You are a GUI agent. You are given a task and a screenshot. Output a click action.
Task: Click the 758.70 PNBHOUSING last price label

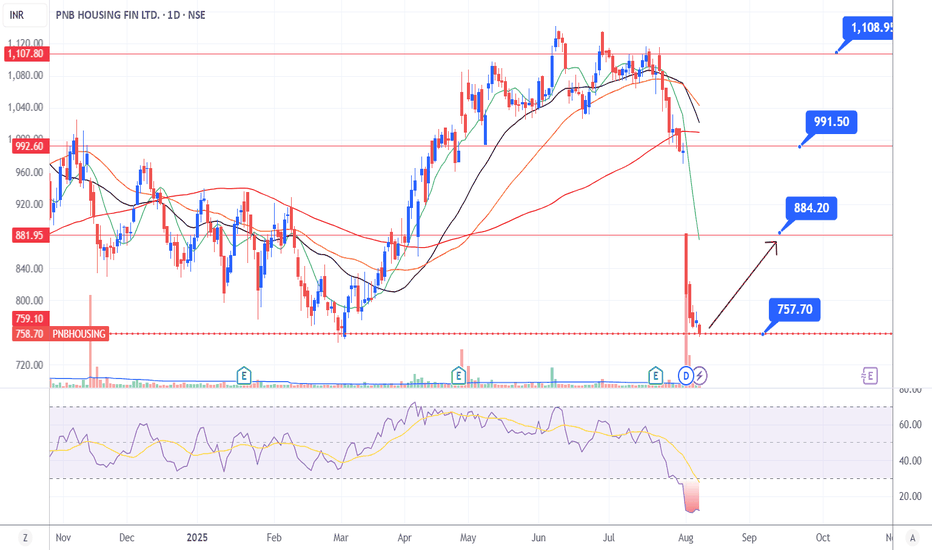tap(60, 334)
